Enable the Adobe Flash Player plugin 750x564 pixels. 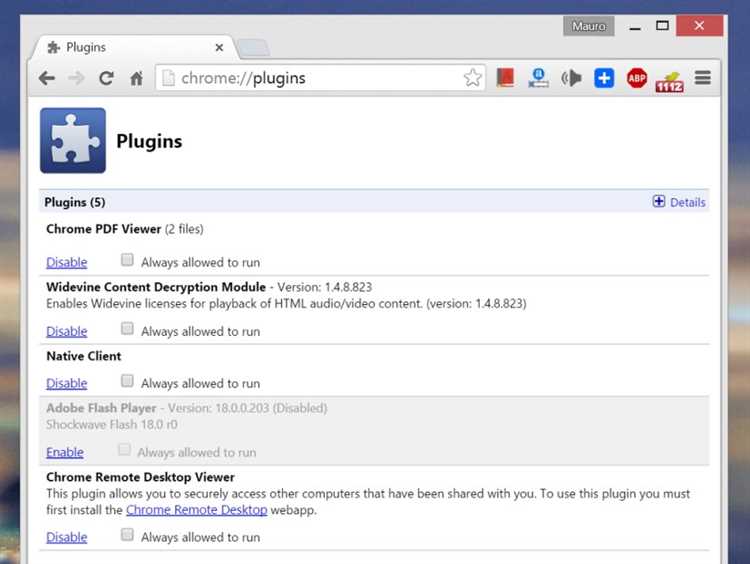(x=65, y=453)
